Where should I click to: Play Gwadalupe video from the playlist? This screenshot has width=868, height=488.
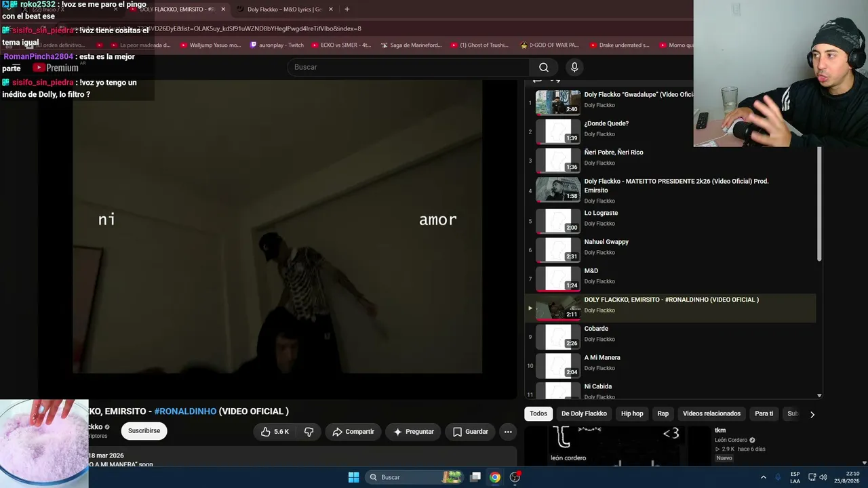click(x=670, y=102)
